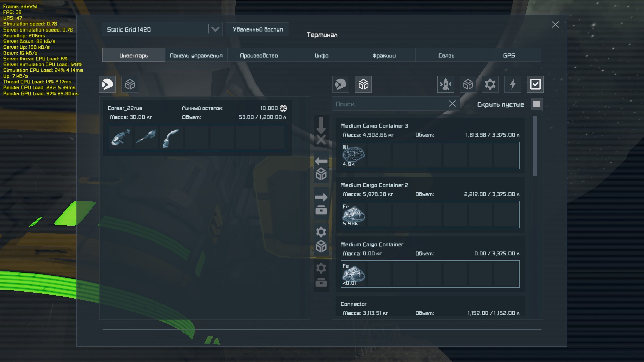Click the right inventory list scrollbar
This screenshot has width=644, height=362.
[x=535, y=146]
